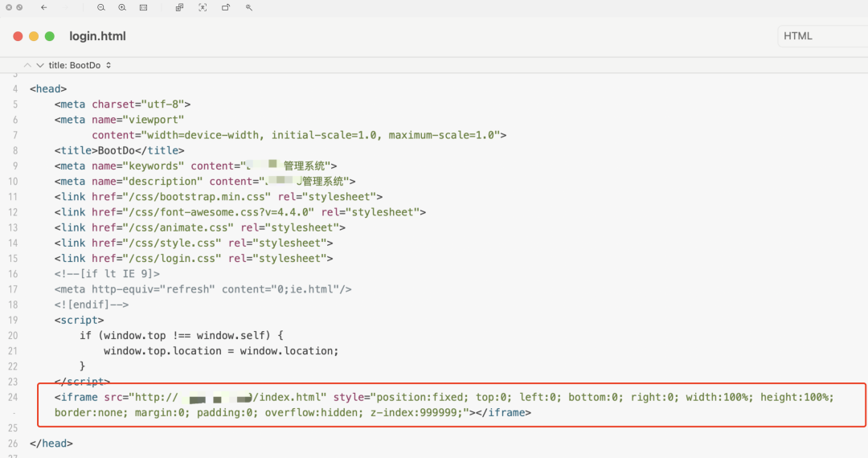Click the green zoom button of login.html window
Screen dimensions: 868x458
(49, 36)
